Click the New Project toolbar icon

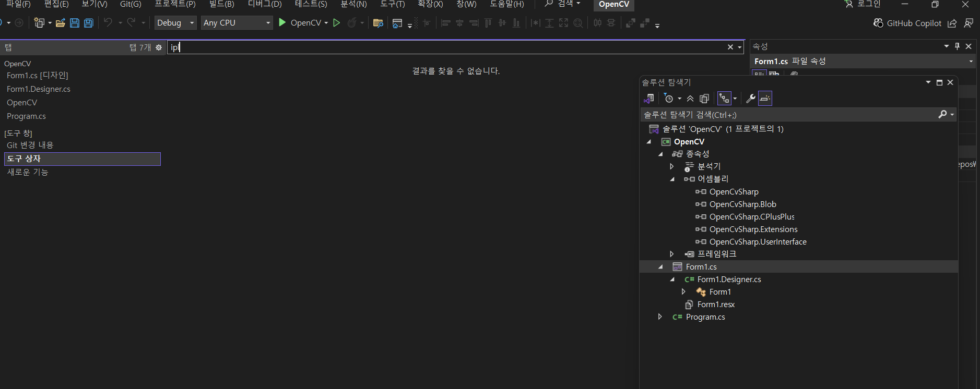point(39,23)
